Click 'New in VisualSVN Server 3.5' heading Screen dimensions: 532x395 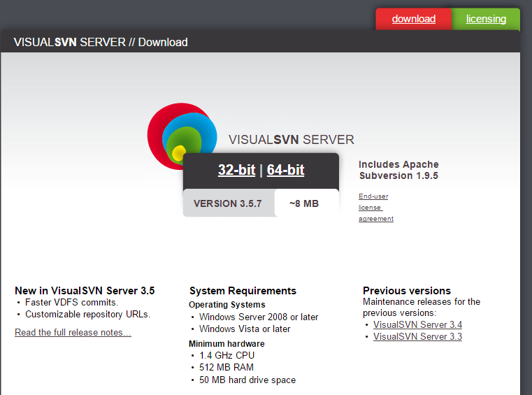pos(85,291)
